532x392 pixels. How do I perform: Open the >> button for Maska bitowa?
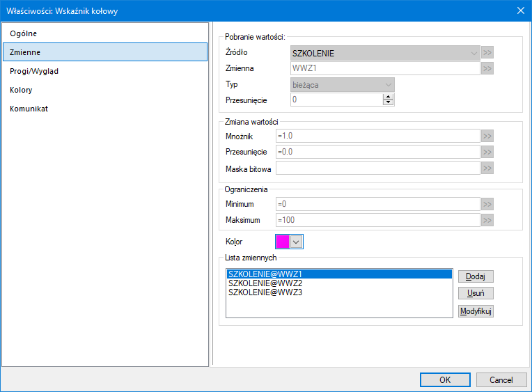pos(487,168)
